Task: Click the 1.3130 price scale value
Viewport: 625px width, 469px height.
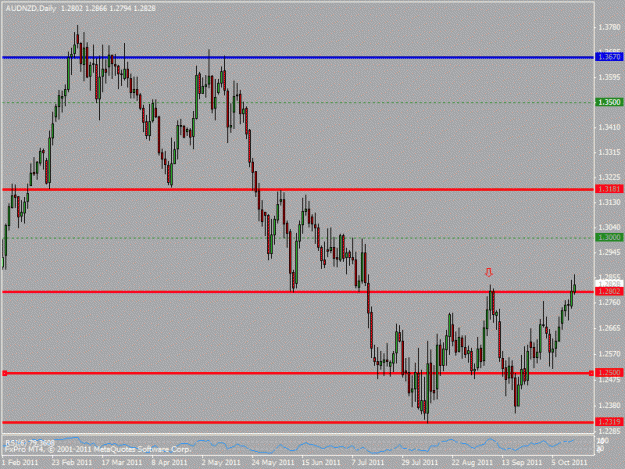Action: [x=609, y=202]
